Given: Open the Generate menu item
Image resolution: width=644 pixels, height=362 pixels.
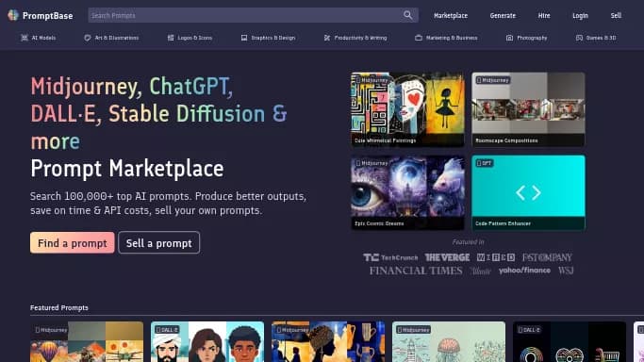Looking at the screenshot, I should 503,16.
